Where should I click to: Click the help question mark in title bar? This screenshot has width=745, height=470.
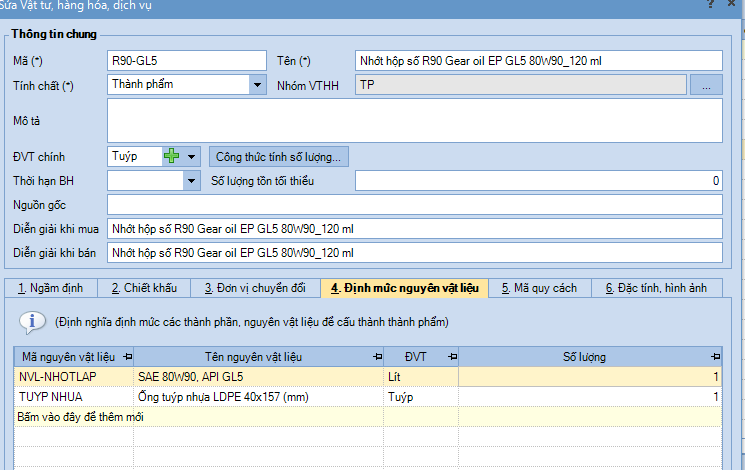click(x=711, y=5)
